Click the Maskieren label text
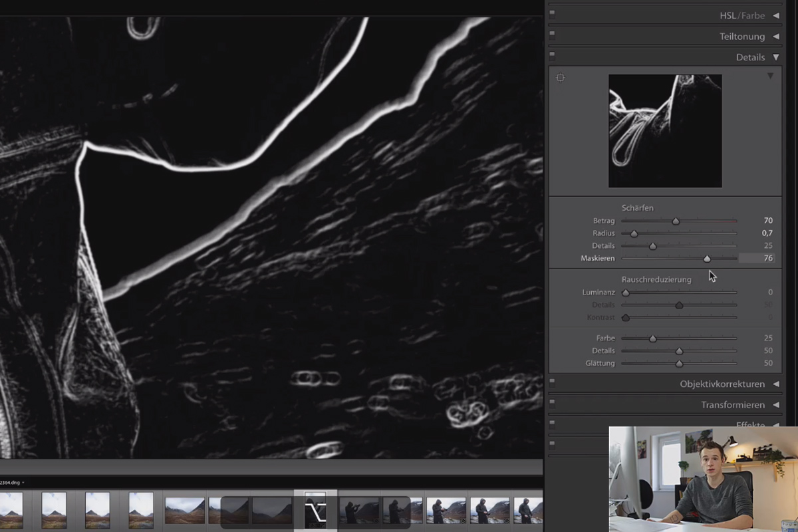The width and height of the screenshot is (798, 532). 598,259
